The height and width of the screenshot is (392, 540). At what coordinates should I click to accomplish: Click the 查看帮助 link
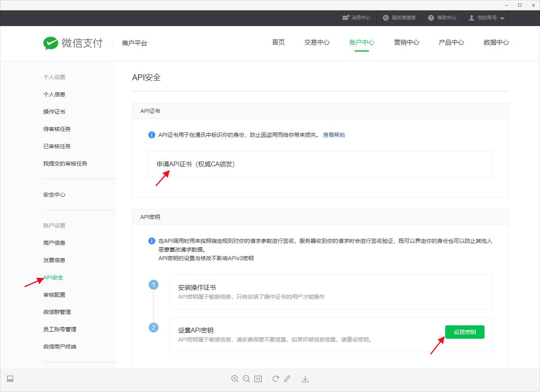click(x=334, y=135)
